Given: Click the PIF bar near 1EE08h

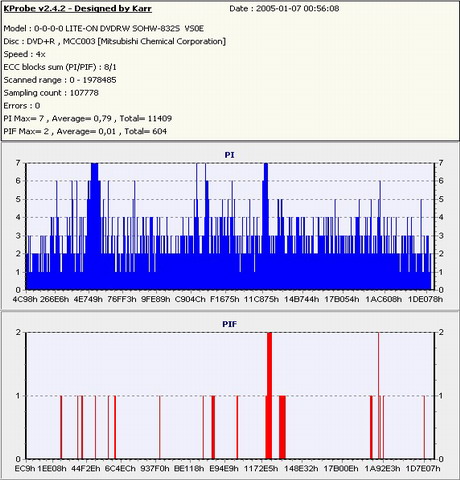Looking at the screenshot, I should tap(61, 427).
